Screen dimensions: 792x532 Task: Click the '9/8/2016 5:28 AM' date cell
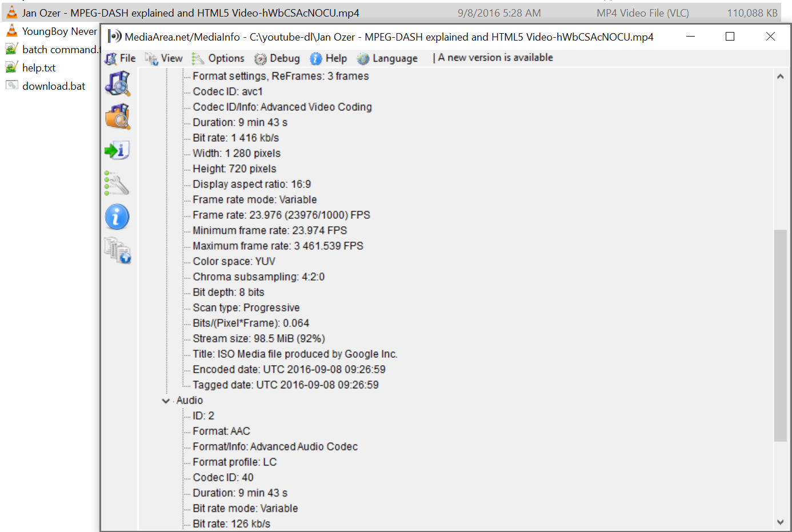point(499,13)
